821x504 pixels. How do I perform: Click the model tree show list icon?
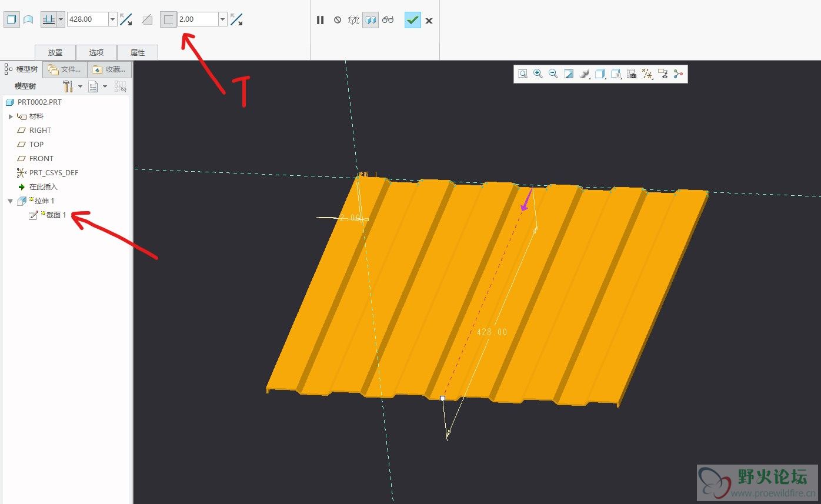[93, 86]
